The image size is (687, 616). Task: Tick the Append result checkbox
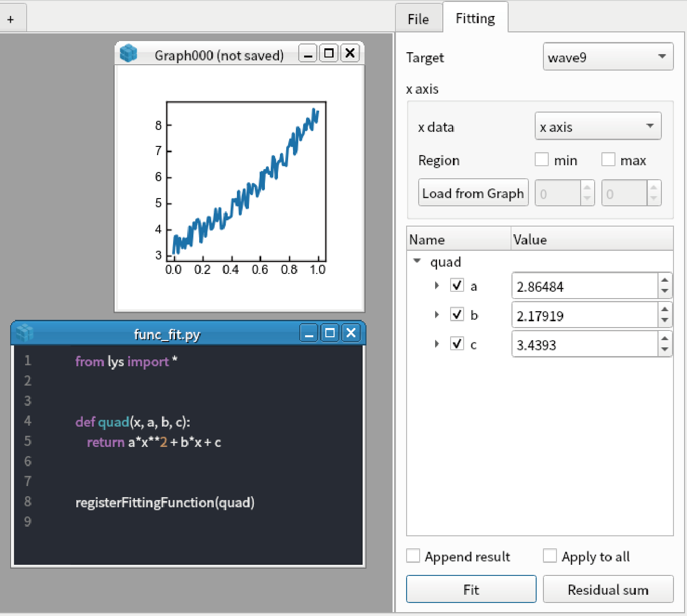click(413, 556)
